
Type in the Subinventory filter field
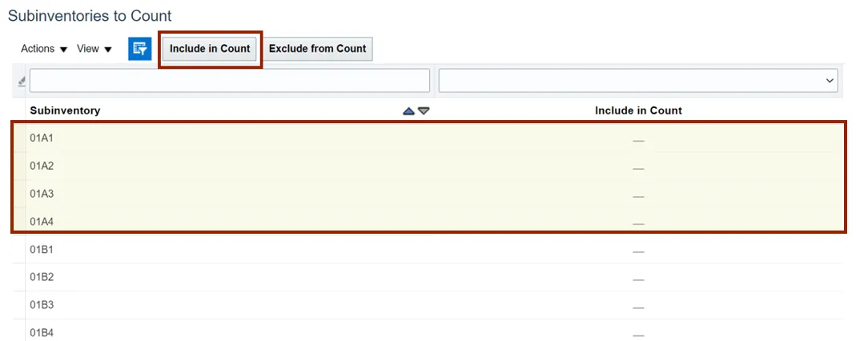pos(229,81)
